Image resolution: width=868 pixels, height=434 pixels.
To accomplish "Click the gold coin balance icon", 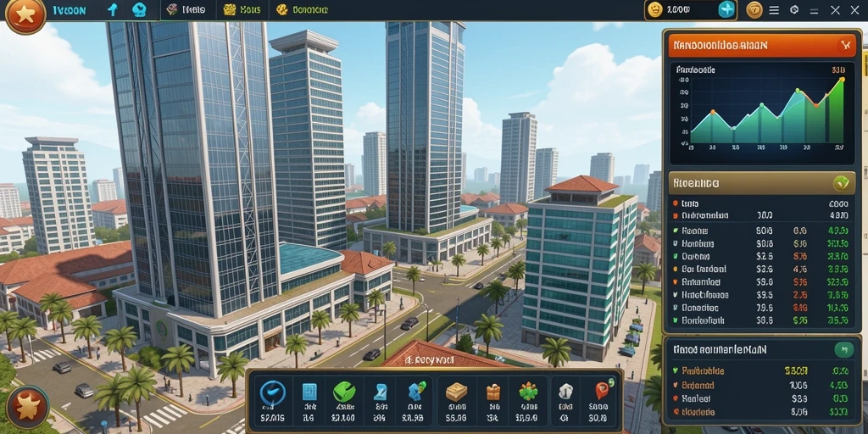I will tap(655, 9).
